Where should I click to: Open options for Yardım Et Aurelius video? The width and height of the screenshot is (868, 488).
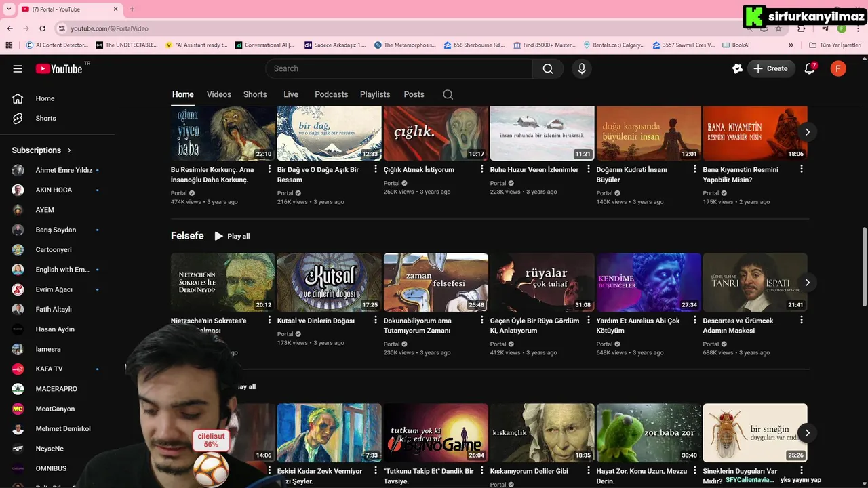tap(695, 320)
